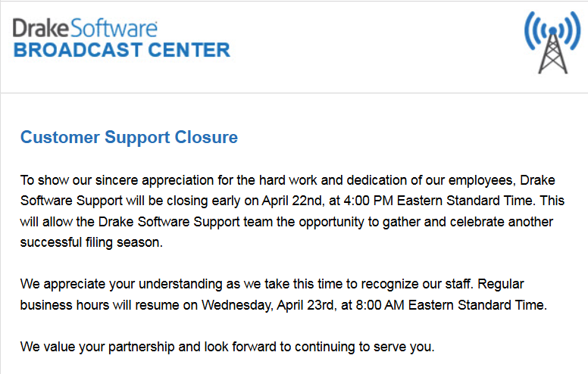
Task: Click the Drake Software logo
Action: click(85, 28)
